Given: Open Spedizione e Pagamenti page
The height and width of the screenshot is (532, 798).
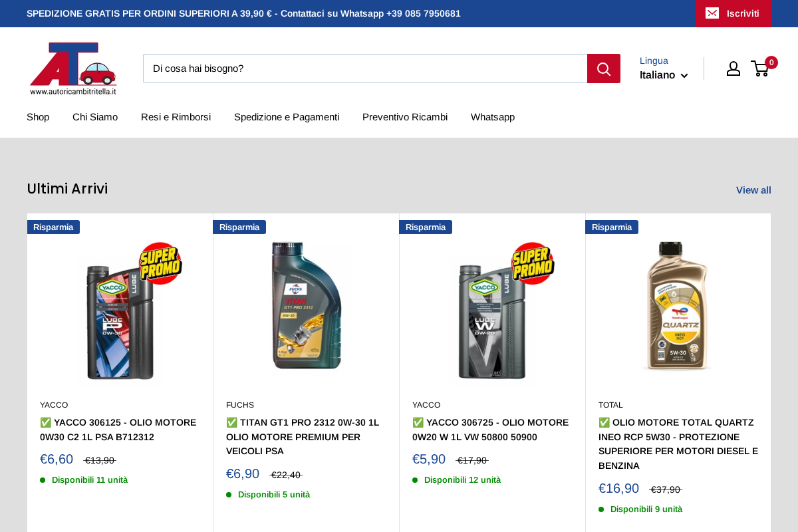Looking at the screenshot, I should [286, 117].
